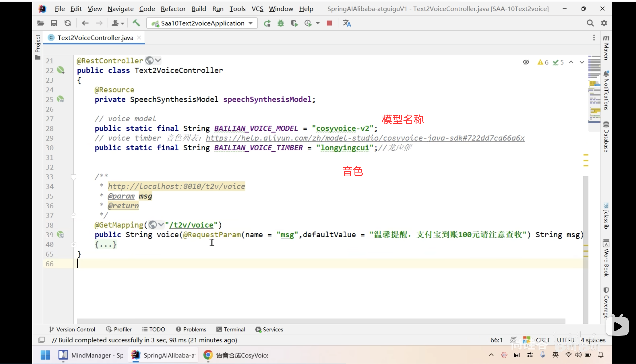Expand the profiler run options arrow
The width and height of the screenshot is (636, 364).
(x=318, y=23)
